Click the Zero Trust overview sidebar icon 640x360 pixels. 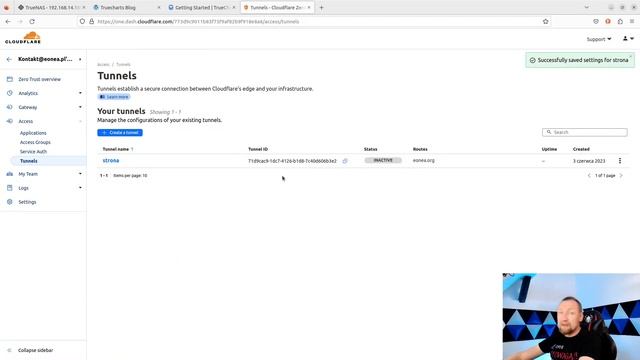pyautogui.click(x=10, y=79)
